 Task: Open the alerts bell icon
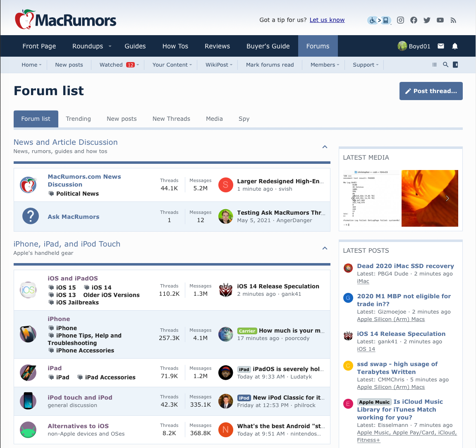coord(455,46)
